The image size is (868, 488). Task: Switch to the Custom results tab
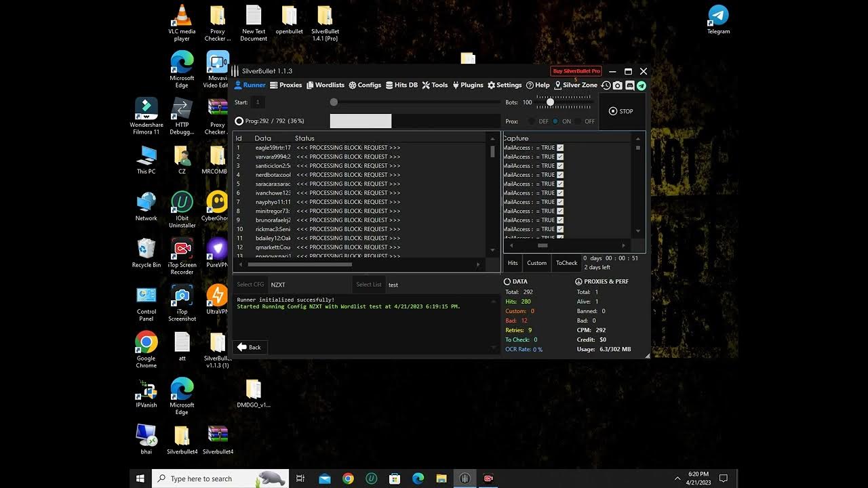pos(536,263)
